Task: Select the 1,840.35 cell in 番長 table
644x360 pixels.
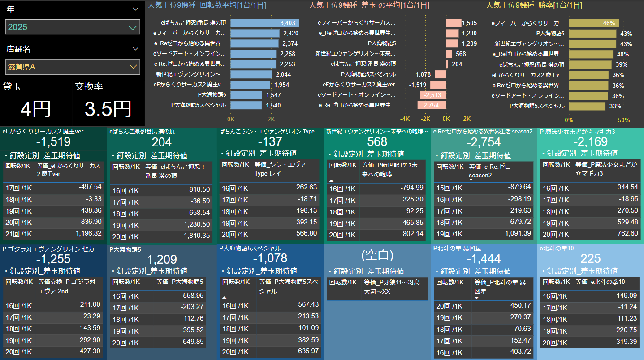Action: pyautogui.click(x=196, y=236)
